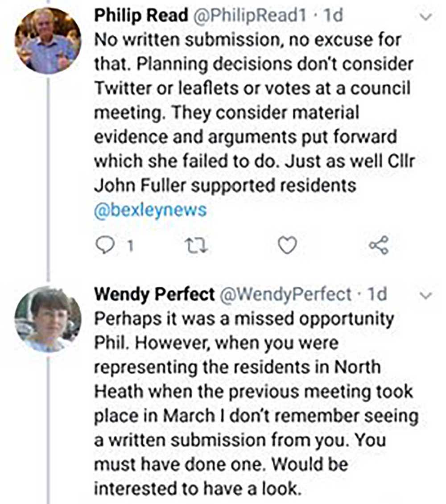
Task: Click the thread line between the two avatars
Action: point(48,178)
